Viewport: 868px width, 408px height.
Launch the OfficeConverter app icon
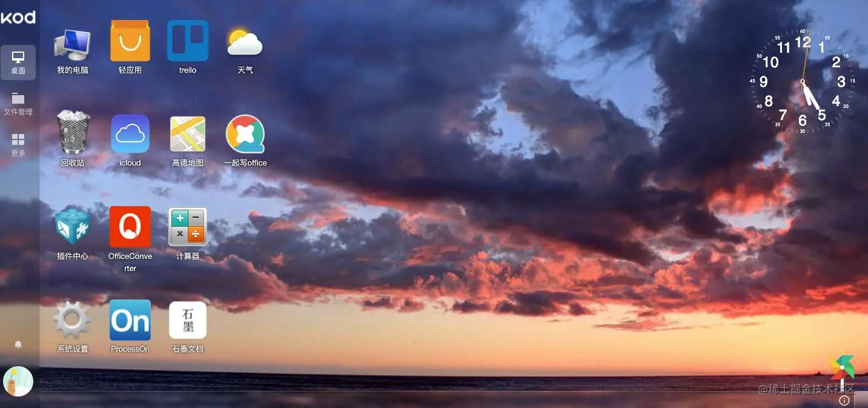coord(130,227)
